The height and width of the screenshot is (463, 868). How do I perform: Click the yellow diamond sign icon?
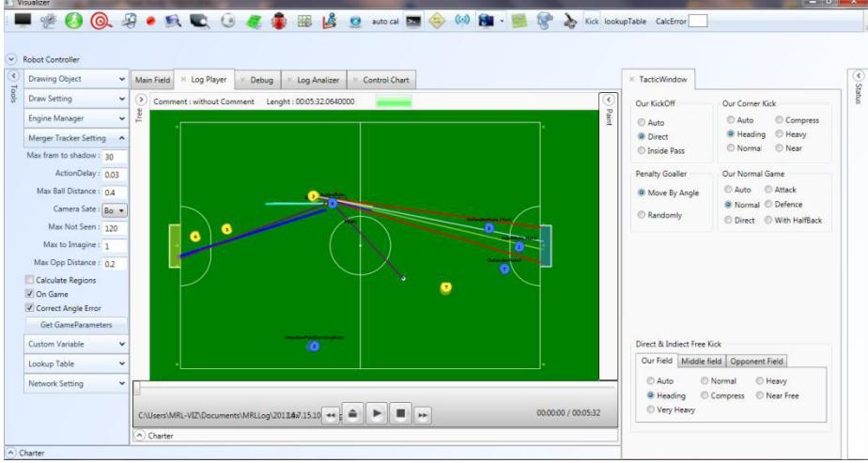(438, 21)
